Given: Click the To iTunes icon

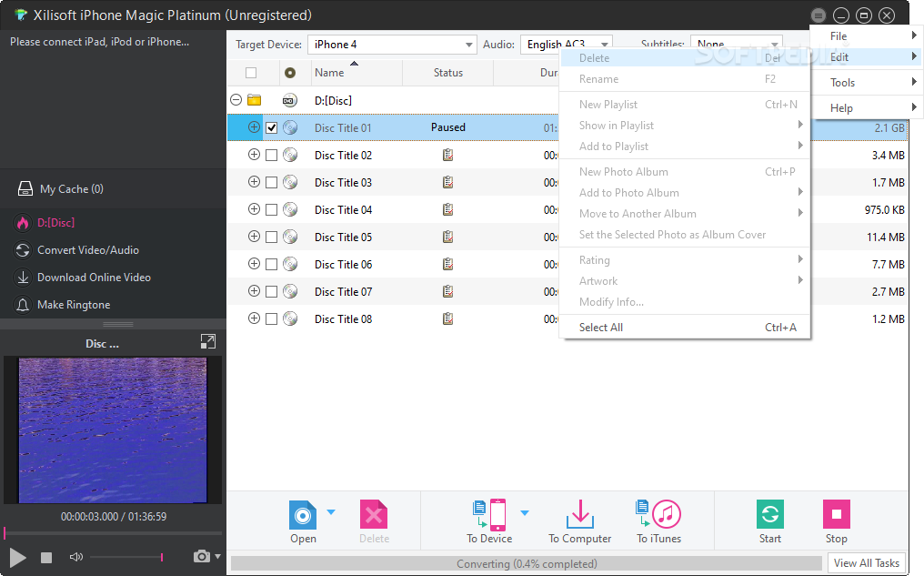Looking at the screenshot, I should point(658,515).
